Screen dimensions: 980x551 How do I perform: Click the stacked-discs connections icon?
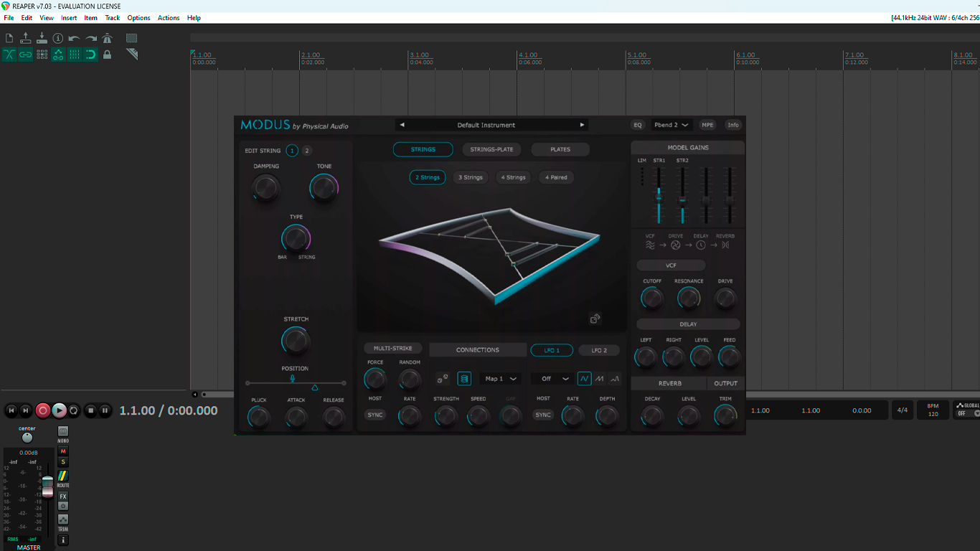pyautogui.click(x=464, y=379)
